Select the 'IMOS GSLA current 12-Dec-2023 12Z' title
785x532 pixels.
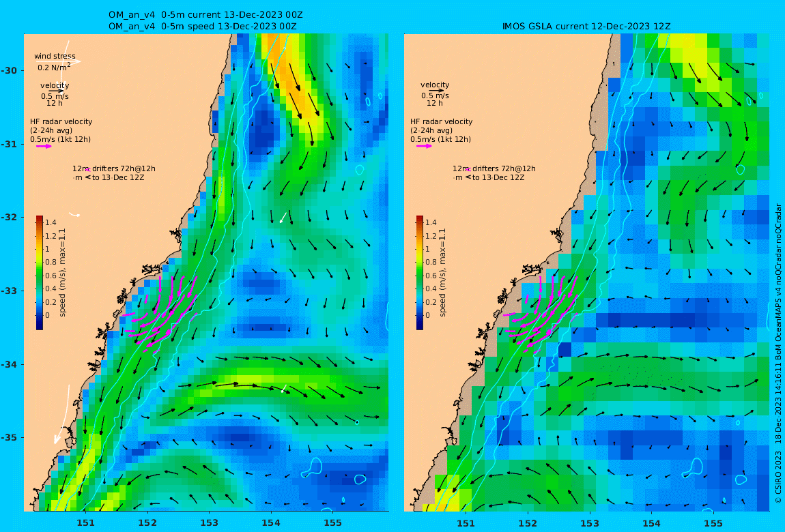tap(586, 26)
